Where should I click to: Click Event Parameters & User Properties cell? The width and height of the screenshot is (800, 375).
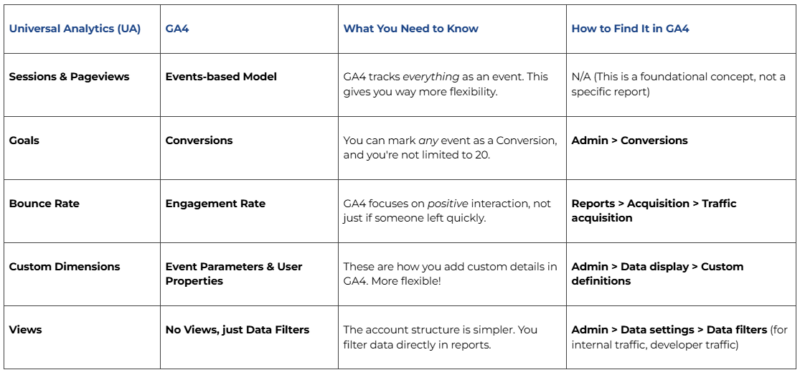point(234,274)
